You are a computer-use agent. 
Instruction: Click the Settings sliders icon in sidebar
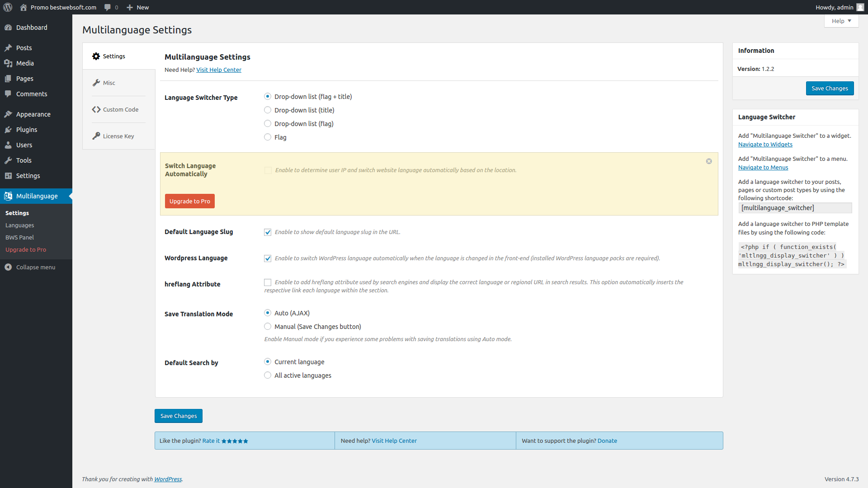point(8,176)
